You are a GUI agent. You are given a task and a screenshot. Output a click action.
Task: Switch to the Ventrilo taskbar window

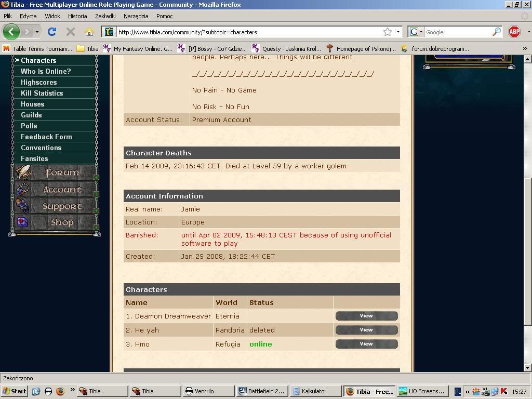click(x=208, y=391)
